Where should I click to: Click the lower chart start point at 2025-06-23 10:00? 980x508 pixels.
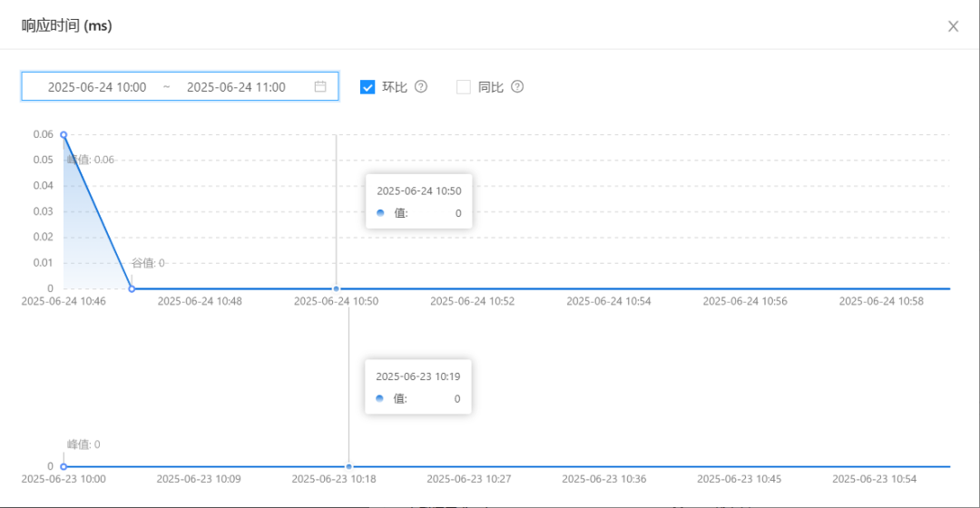pyautogui.click(x=64, y=467)
